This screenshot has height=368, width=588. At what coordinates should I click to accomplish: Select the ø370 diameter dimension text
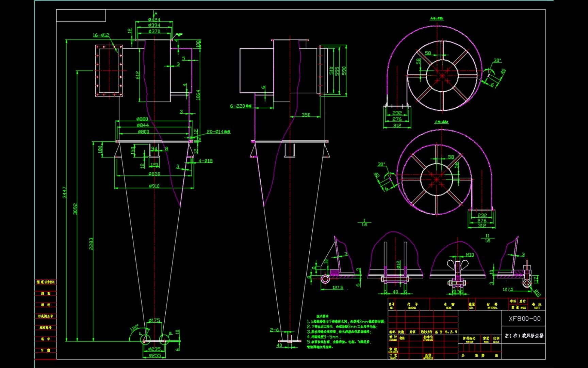[154, 31]
